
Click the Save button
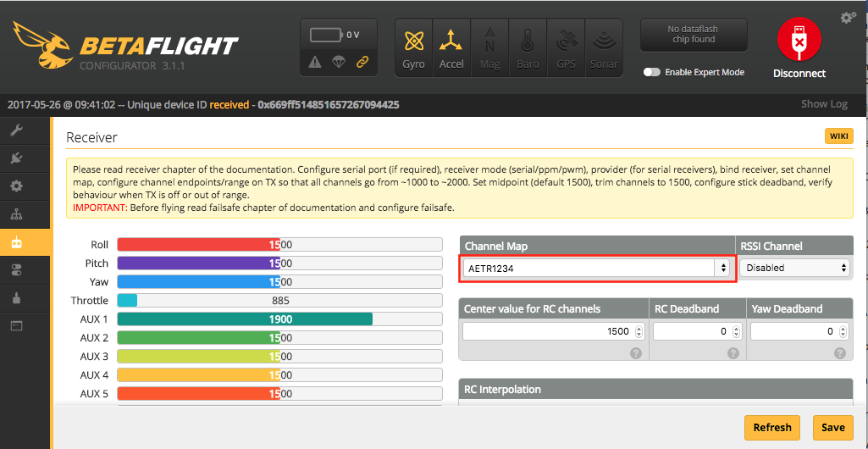pos(832,428)
